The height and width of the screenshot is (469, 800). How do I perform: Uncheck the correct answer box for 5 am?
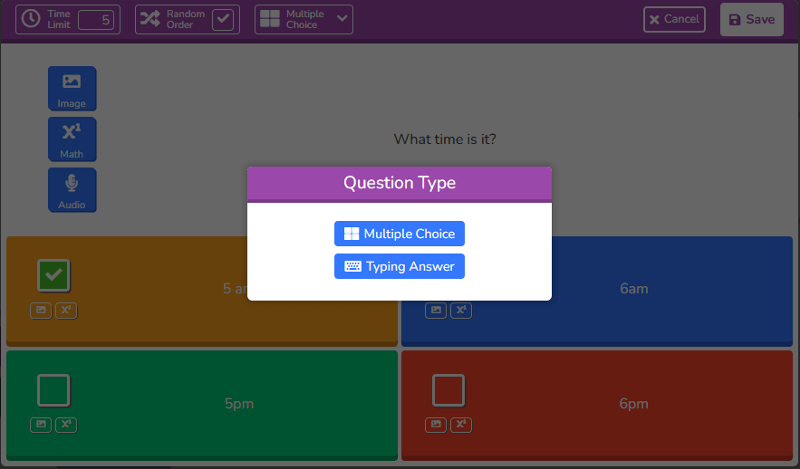(x=54, y=276)
